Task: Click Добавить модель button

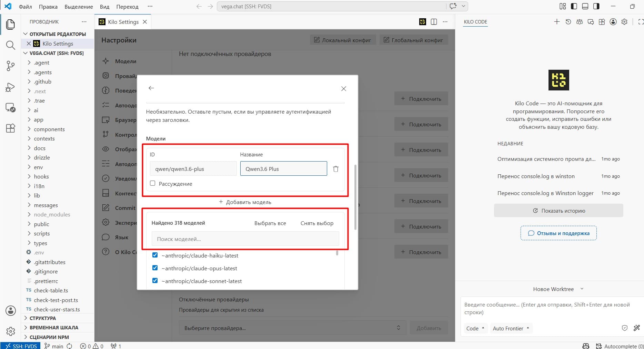Action: click(245, 202)
